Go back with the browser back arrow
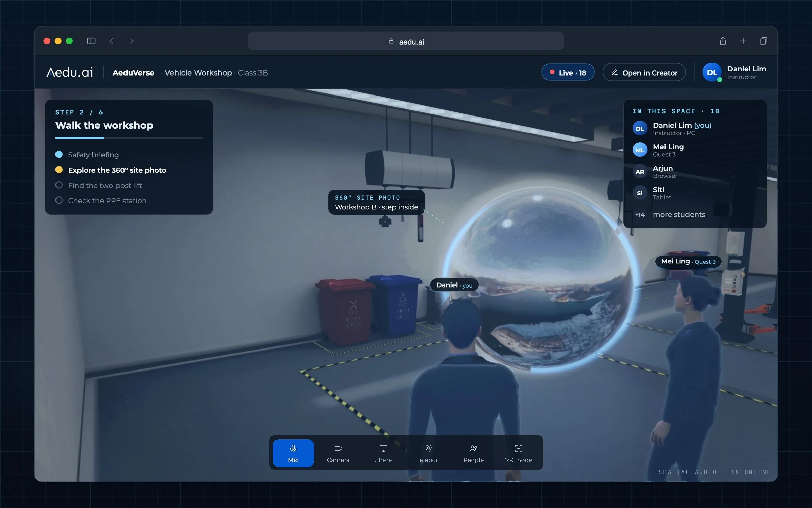812x508 pixels. pyautogui.click(x=112, y=41)
